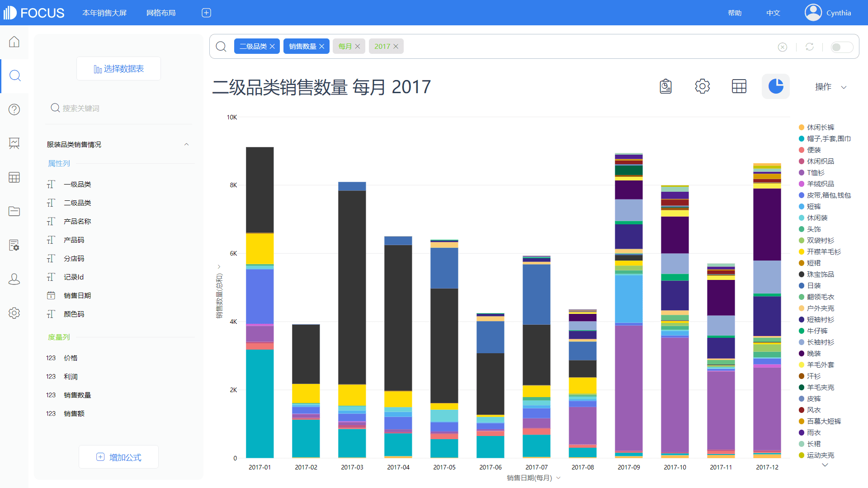Open the presentation board icon in sidebar
Image resolution: width=868 pixels, height=488 pixels.
click(x=14, y=143)
